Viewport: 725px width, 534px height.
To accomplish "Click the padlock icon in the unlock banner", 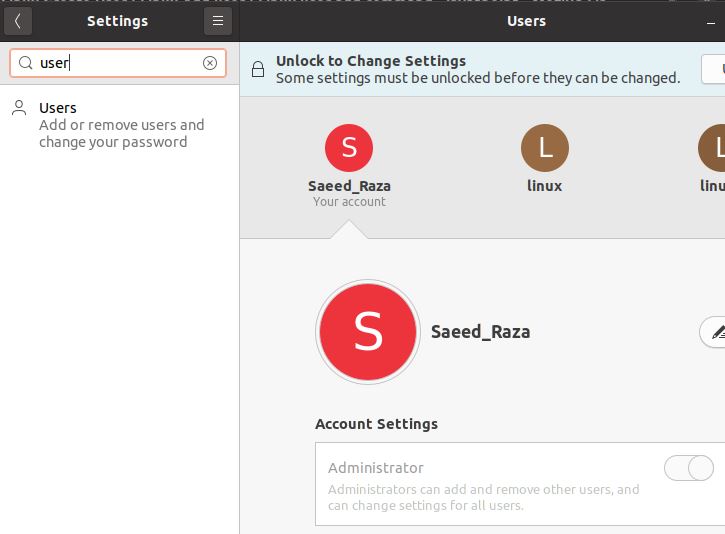I will (258, 69).
